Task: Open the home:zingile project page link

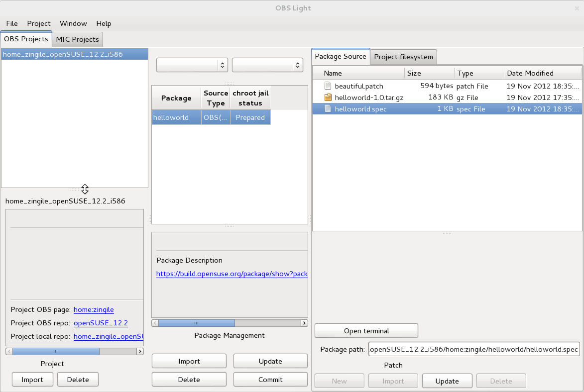Action: point(94,309)
